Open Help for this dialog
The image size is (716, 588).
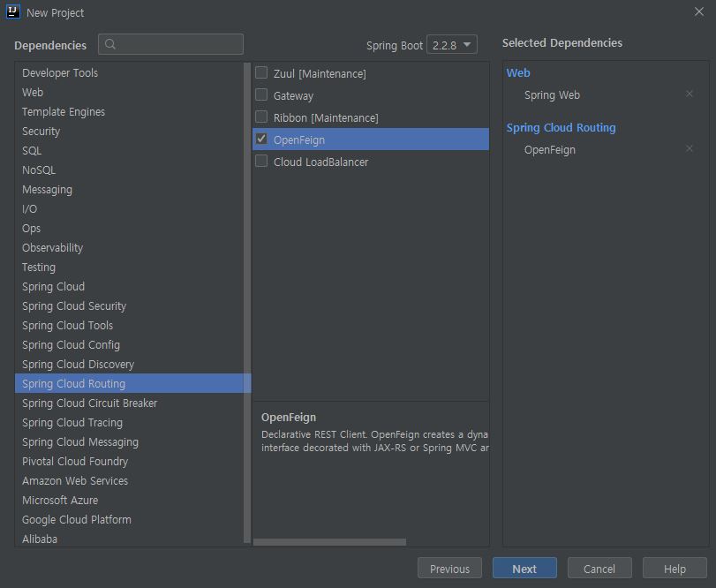point(675,569)
